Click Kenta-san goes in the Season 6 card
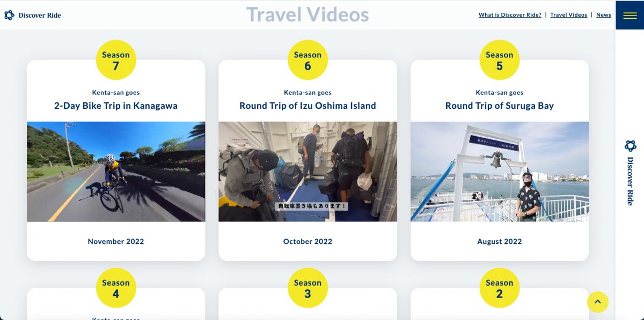The width and height of the screenshot is (644, 320). [308, 93]
